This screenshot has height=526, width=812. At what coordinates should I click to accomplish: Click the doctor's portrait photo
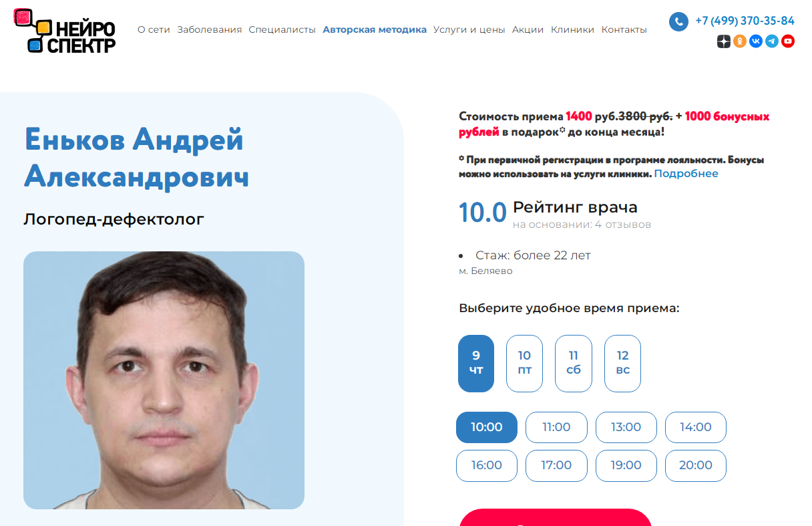tap(164, 380)
